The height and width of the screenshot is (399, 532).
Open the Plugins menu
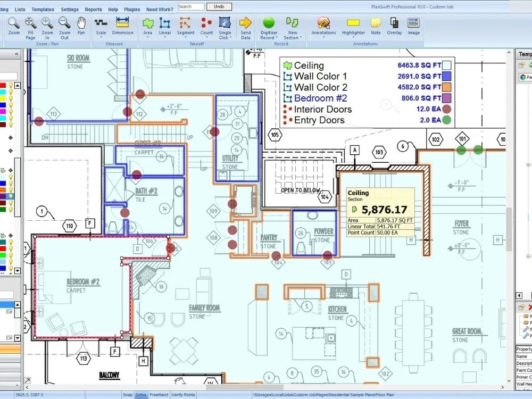[131, 9]
